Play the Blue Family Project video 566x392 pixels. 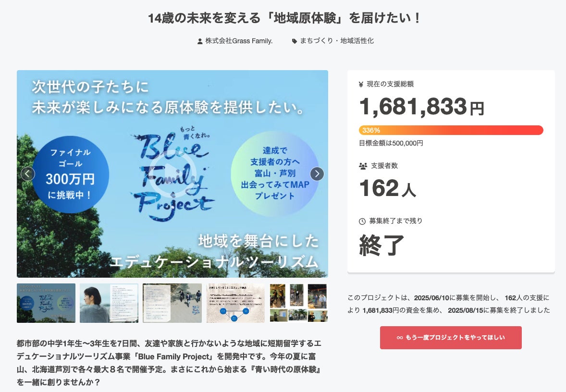[172, 174]
